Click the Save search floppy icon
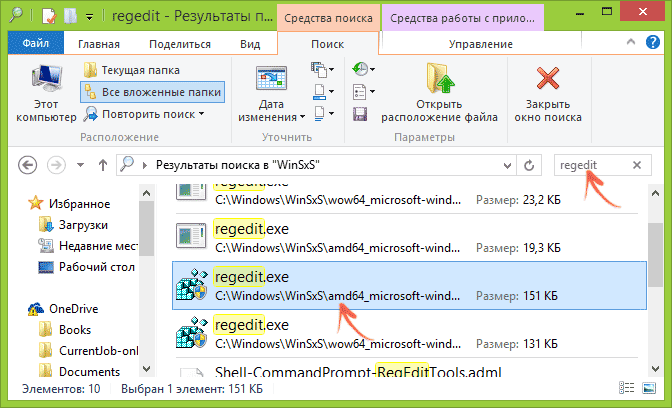 coord(360,114)
